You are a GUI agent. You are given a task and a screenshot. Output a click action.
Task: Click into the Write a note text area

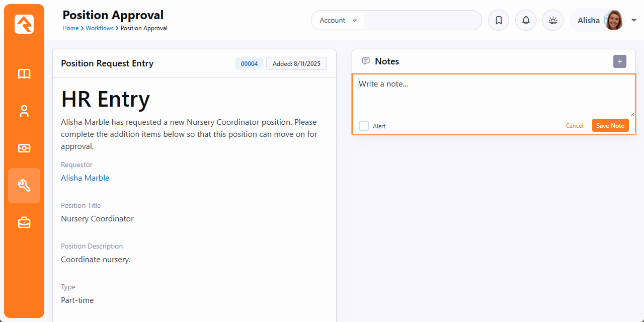coord(493,96)
